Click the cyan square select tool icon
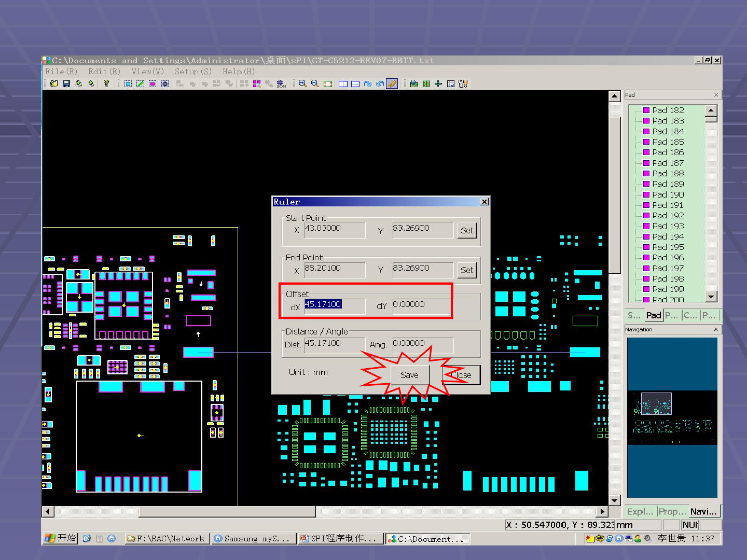 tap(128, 83)
